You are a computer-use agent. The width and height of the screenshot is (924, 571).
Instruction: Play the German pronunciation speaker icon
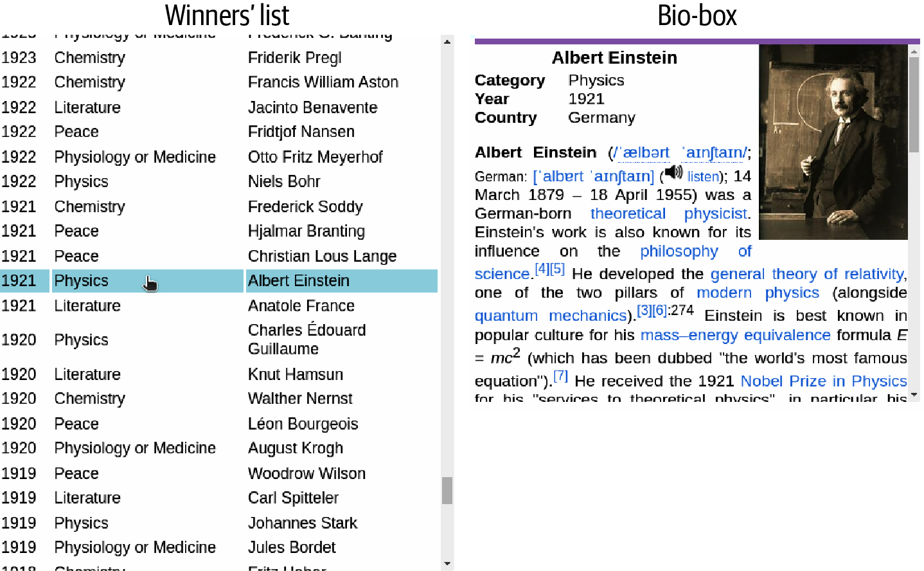[x=673, y=172]
